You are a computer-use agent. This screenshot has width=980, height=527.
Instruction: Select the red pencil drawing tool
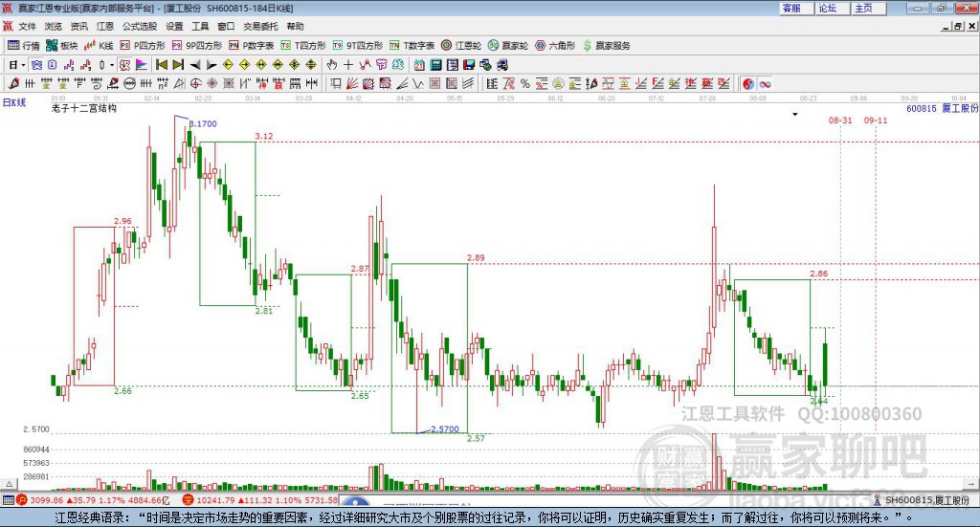click(x=13, y=83)
